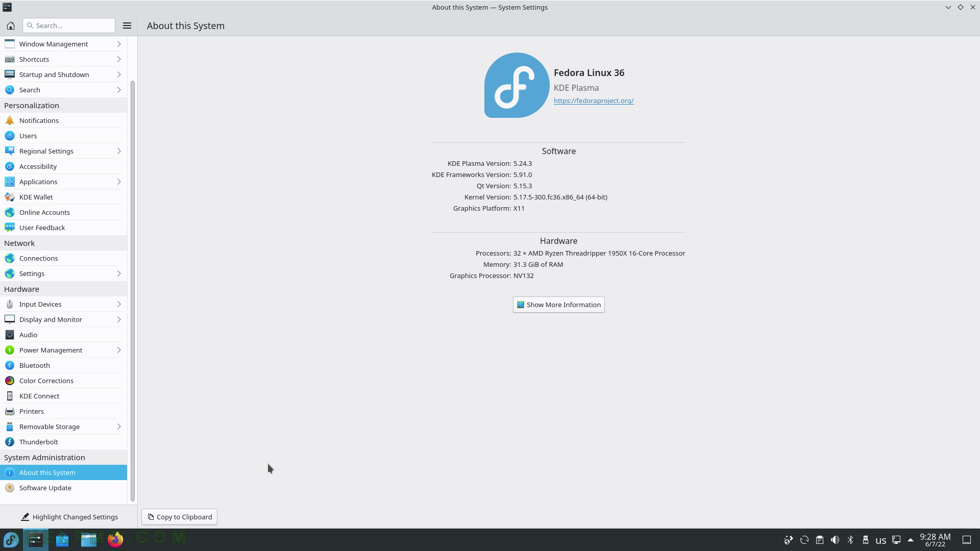Click the Printers icon

click(10, 411)
